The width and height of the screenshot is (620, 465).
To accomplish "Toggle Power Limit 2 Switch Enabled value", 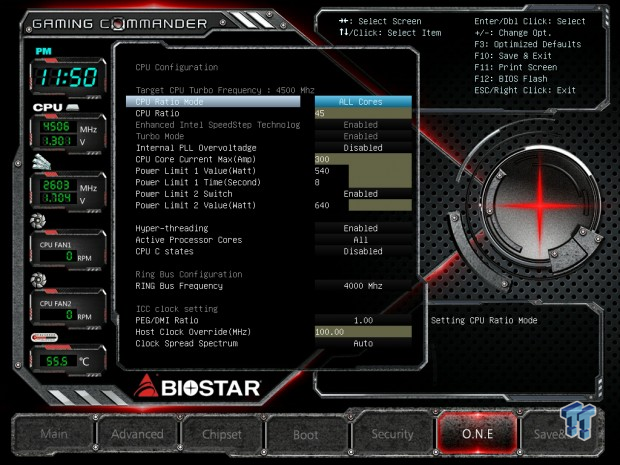I will [x=363, y=194].
